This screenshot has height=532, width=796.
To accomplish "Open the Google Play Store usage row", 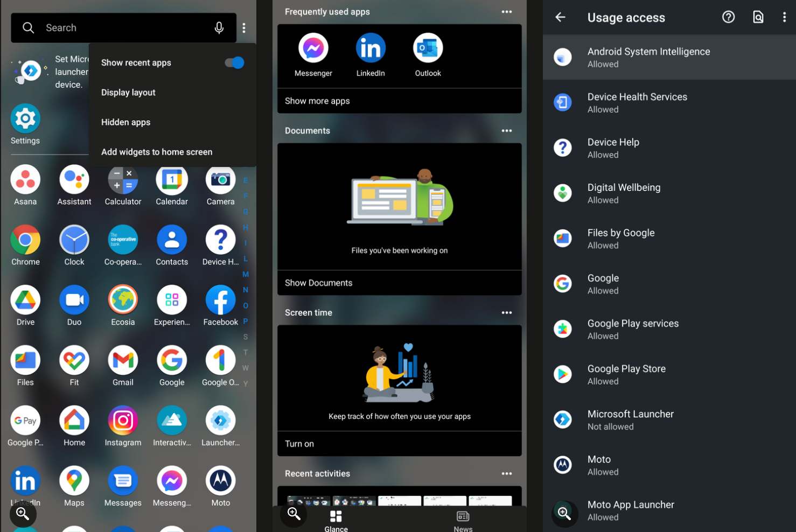I will coord(669,374).
